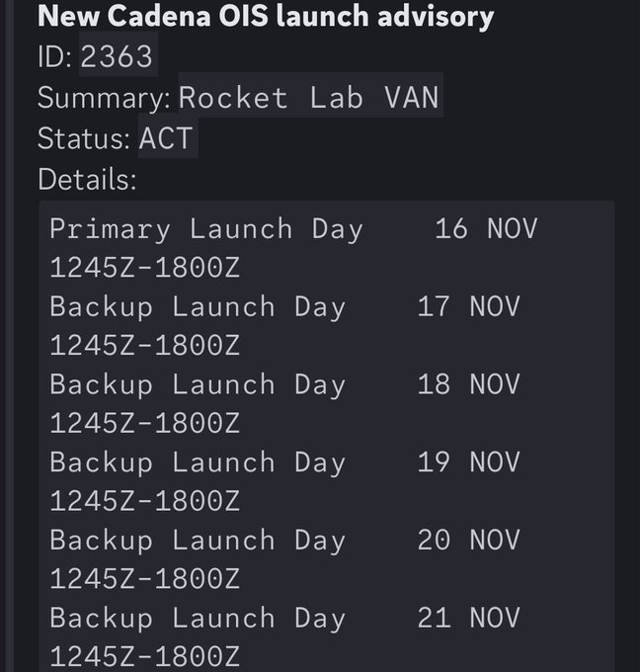Click the time window below Primary Launch Day

(144, 268)
